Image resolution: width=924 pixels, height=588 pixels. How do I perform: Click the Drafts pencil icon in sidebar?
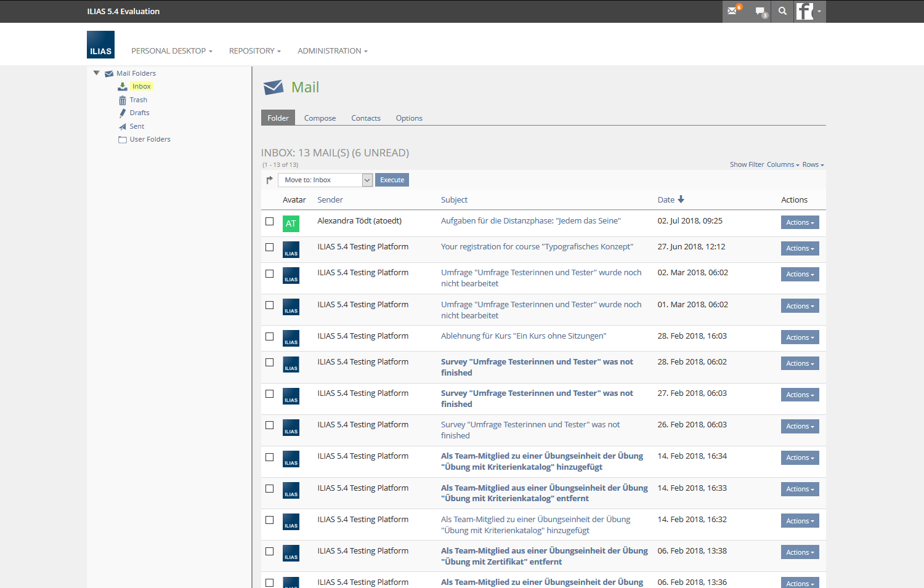[x=123, y=113]
